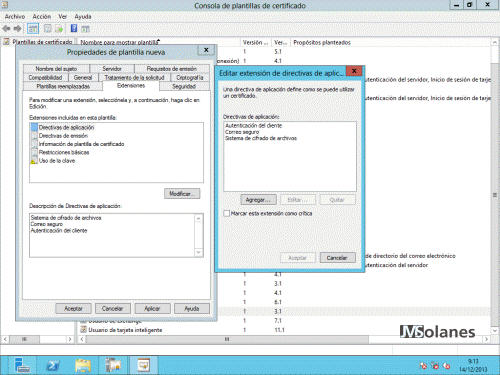Switch to the Seguridad tab

184,86
